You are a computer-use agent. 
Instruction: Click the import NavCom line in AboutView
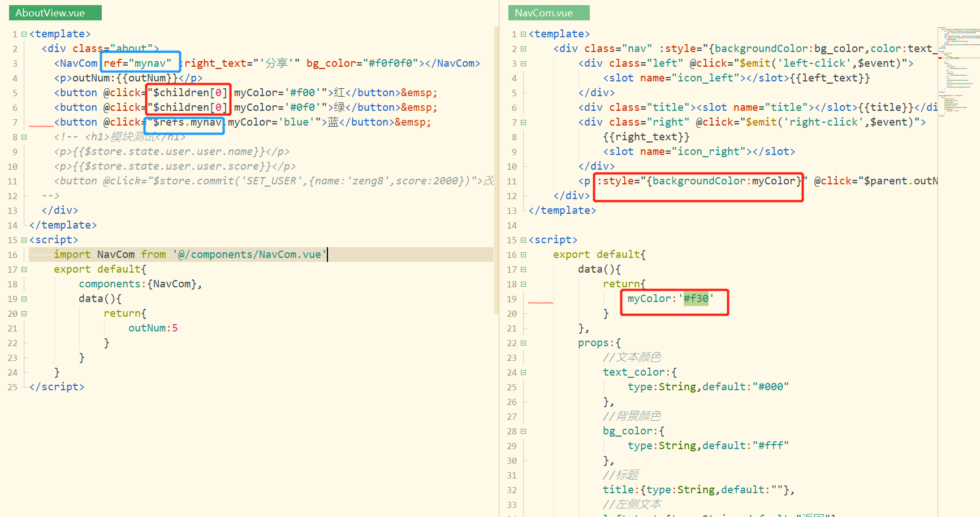tap(261, 255)
